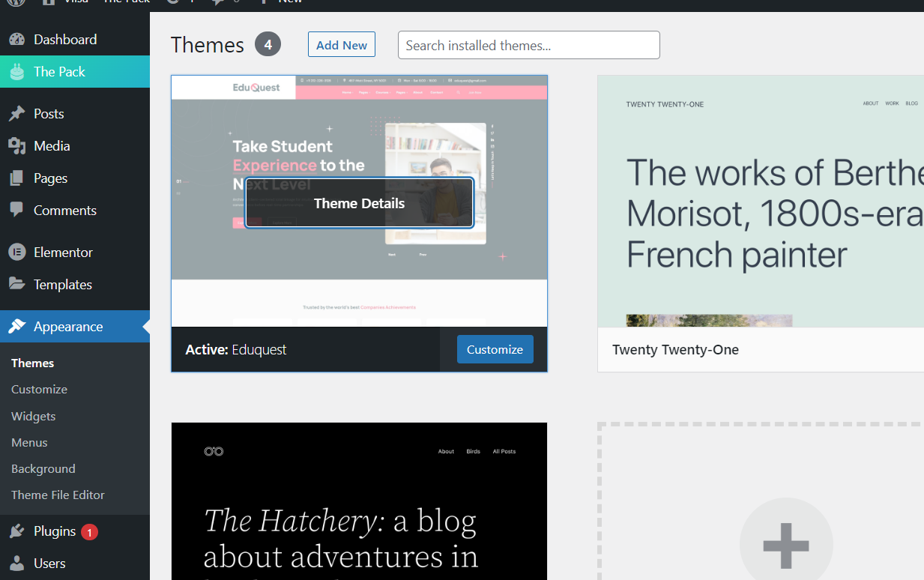The width and height of the screenshot is (924, 580).
Task: Select Background under Appearance
Action: point(43,468)
